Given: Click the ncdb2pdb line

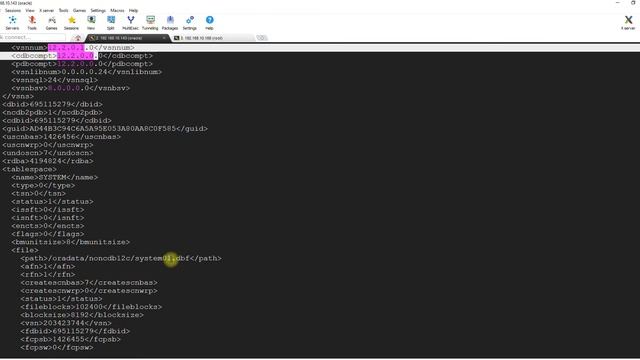Looking at the screenshot, I should [52, 113].
